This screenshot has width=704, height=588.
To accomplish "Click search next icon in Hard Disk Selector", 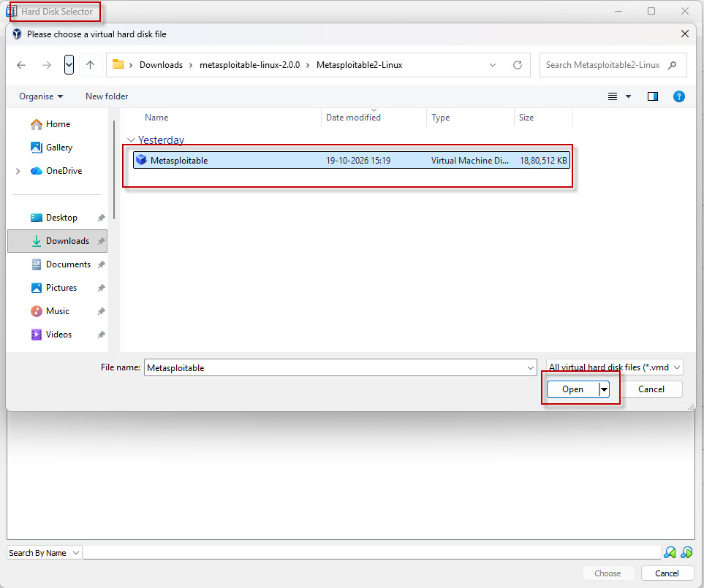I will [686, 552].
